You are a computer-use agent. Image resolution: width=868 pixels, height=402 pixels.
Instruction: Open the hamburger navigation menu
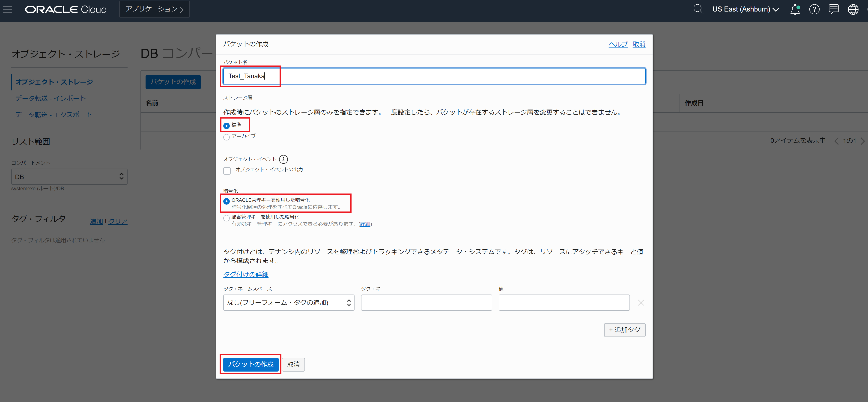click(7, 9)
